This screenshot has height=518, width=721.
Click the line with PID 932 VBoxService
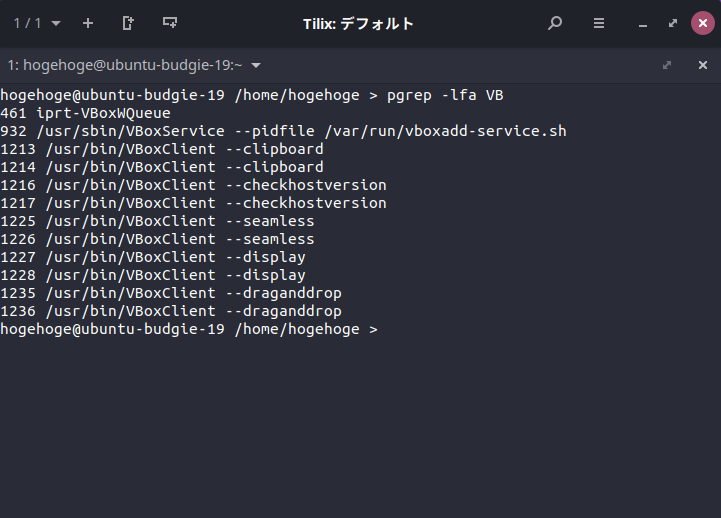click(283, 131)
